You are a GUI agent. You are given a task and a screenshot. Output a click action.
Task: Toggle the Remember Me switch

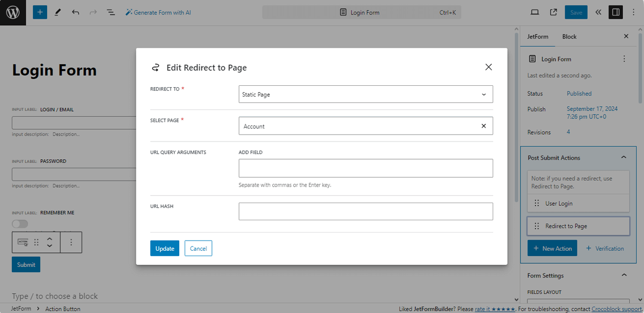20,223
